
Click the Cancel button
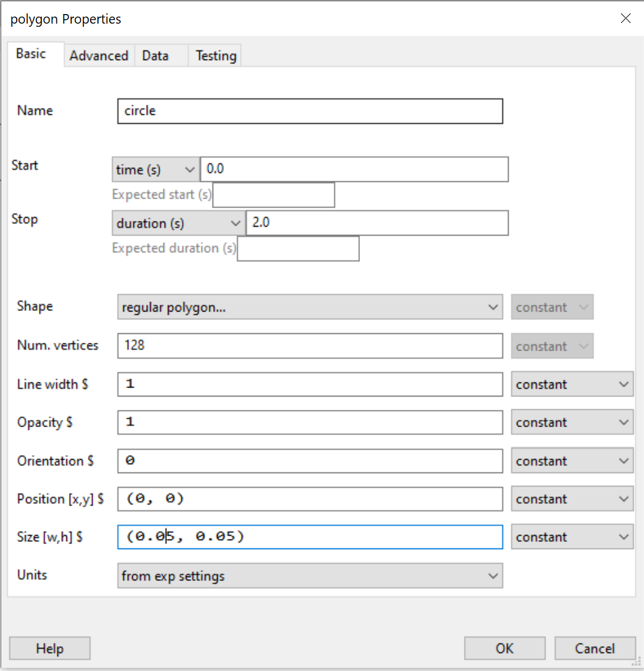pos(595,649)
